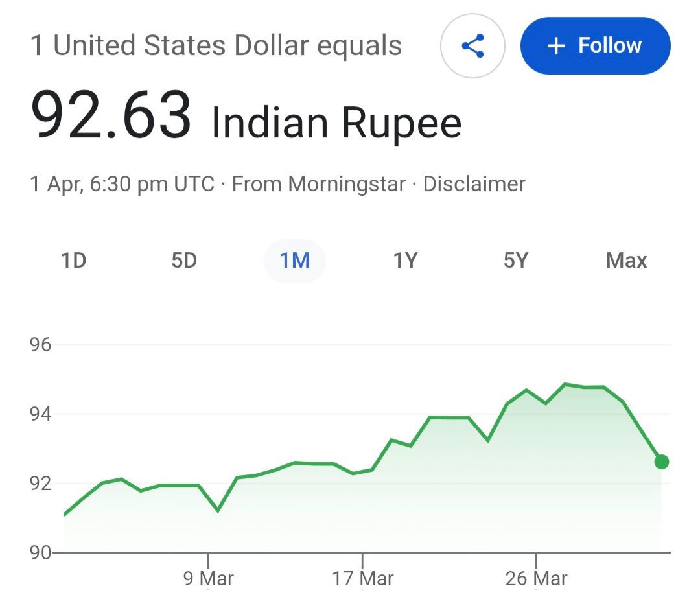Click the 90 y-axis value
The image size is (700, 597).
[40, 552]
